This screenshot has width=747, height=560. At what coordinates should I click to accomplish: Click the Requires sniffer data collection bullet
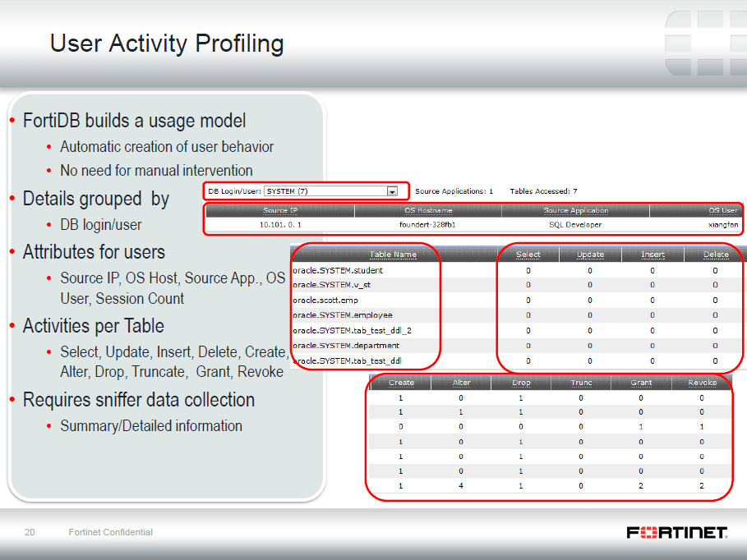pyautogui.click(x=139, y=400)
